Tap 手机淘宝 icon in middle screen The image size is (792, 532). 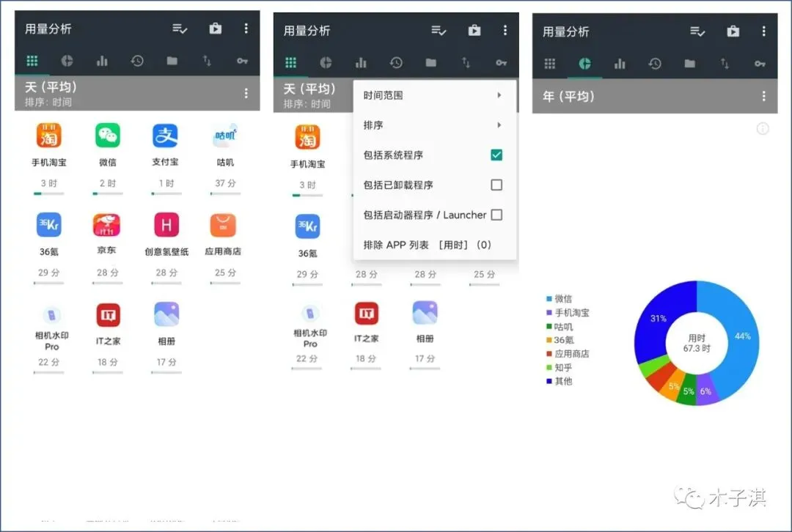tap(307, 137)
